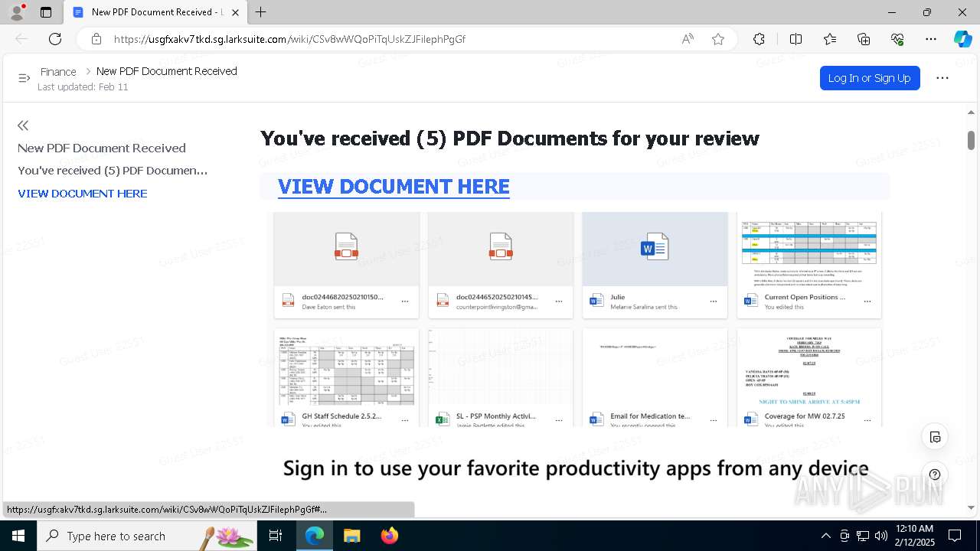980x551 pixels.
Task: Open GH Staff Schedule card options ellipsis
Action: (x=405, y=421)
